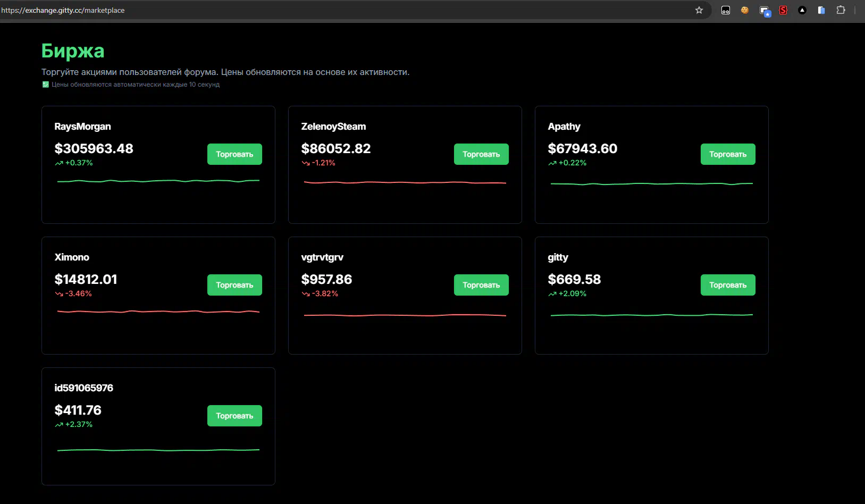Open the window-with-star extension icon
Image resolution: width=865 pixels, height=504 pixels.
(x=765, y=11)
